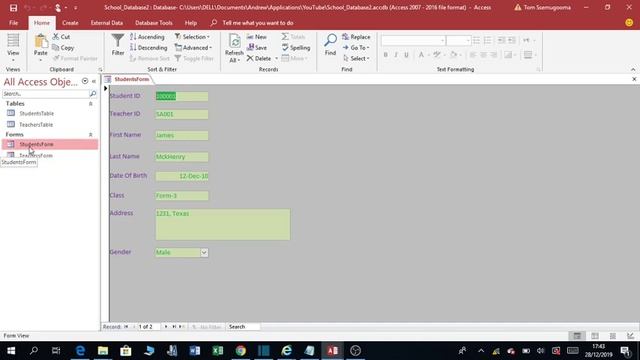640x360 pixels.
Task: Open the Advanced filter dropdown
Action: click(x=193, y=48)
